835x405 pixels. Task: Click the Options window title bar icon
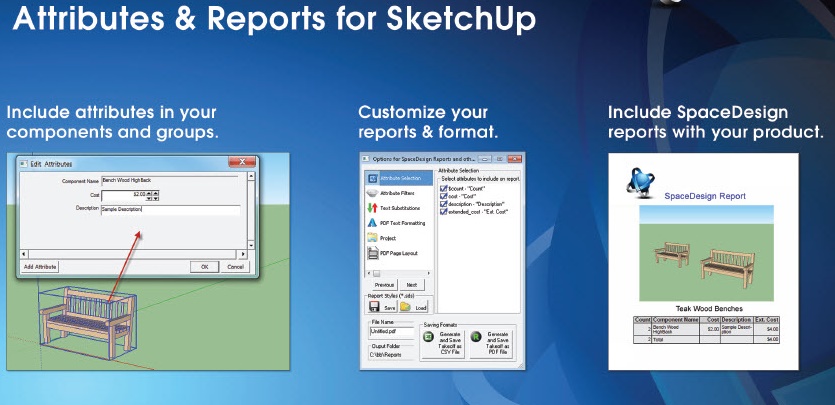coord(366,159)
